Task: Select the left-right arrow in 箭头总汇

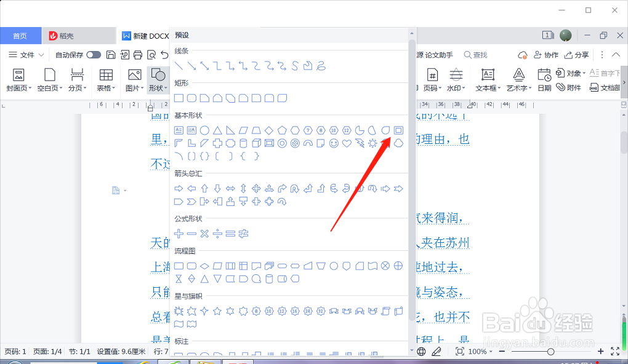Action: [x=230, y=189]
